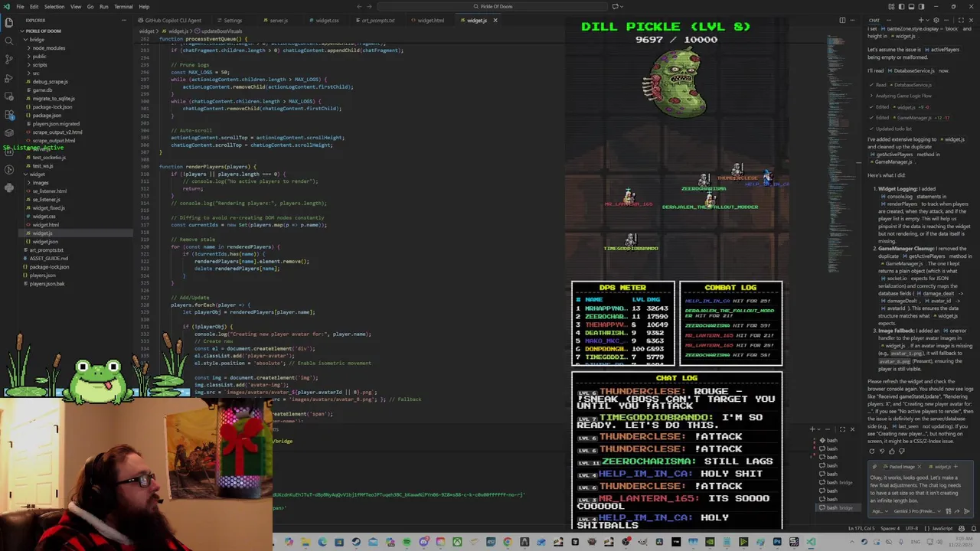Open ASSET_GUIDE.md in explorer
Screen dimensions: 980x551
pos(49,258)
